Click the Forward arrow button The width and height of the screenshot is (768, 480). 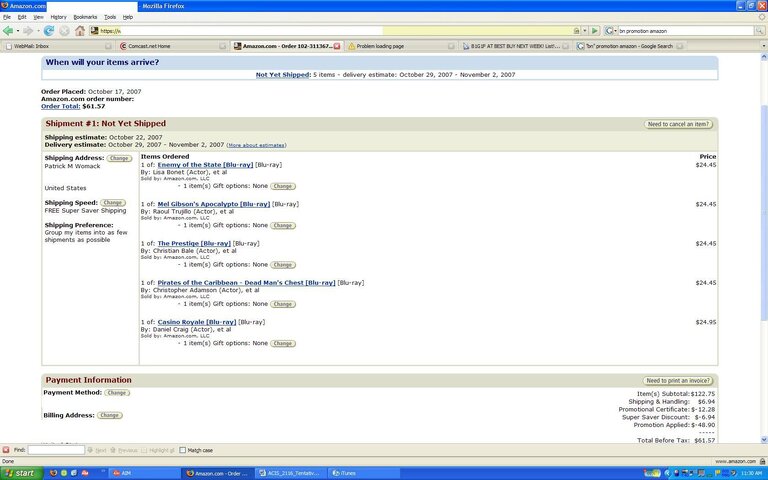27,31
